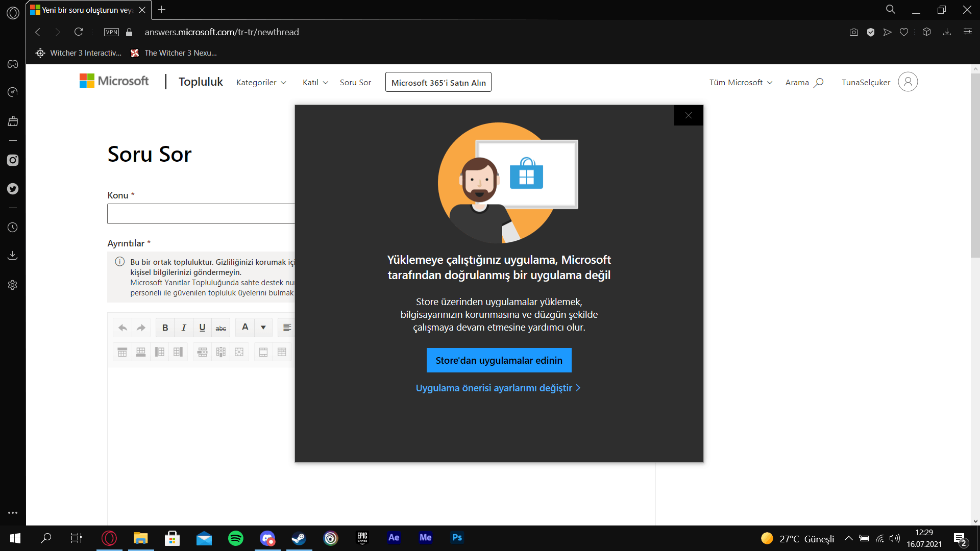Open the TunaSelçuker account avatar

click(x=908, y=82)
